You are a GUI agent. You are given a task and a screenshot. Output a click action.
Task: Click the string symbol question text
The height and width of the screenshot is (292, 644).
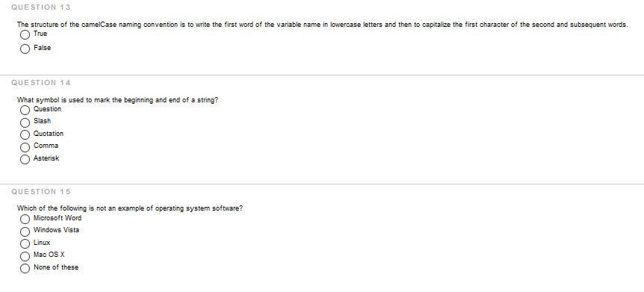tap(117, 100)
